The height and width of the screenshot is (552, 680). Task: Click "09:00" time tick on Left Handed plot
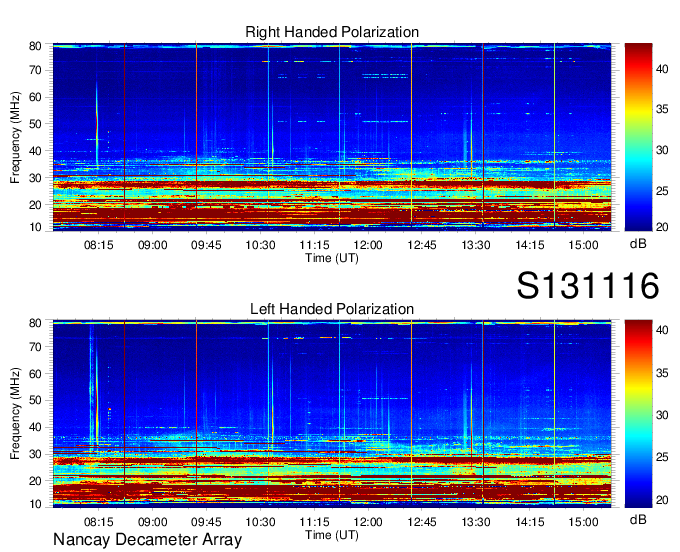pyautogui.click(x=153, y=521)
